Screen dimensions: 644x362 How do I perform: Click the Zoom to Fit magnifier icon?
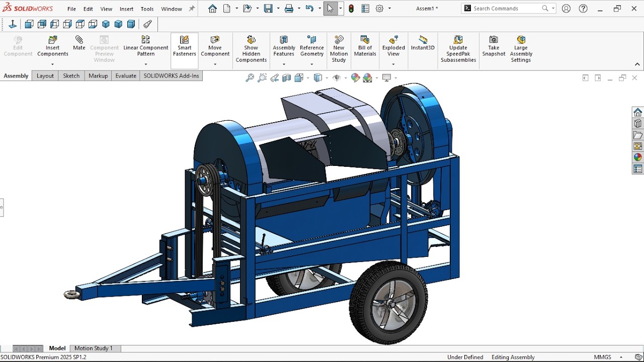point(250,77)
